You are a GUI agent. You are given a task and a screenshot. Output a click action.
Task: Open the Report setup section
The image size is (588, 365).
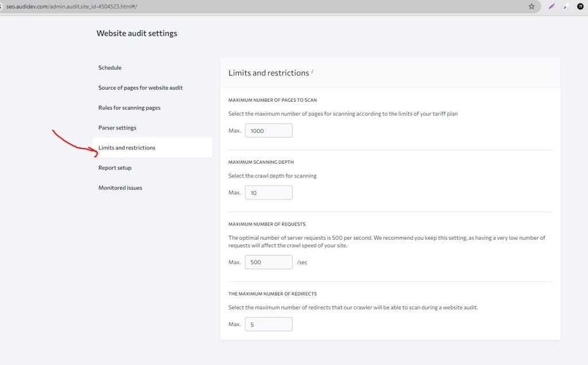click(x=115, y=167)
